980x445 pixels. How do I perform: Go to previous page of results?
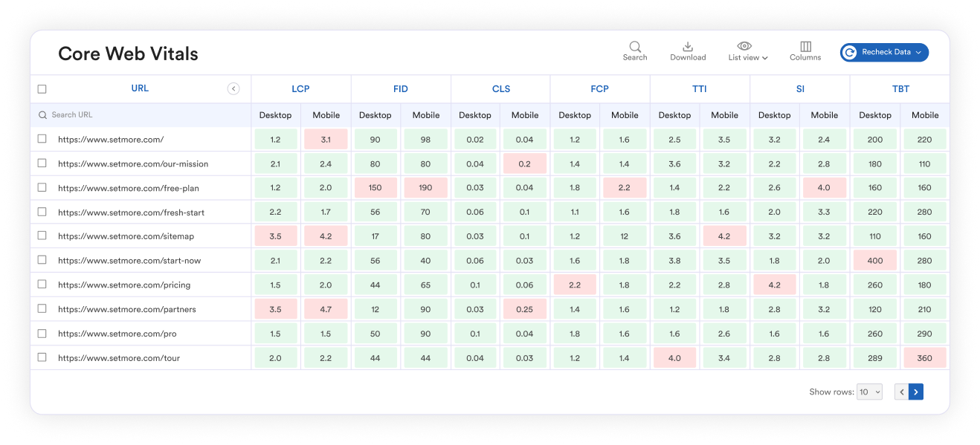[901, 392]
